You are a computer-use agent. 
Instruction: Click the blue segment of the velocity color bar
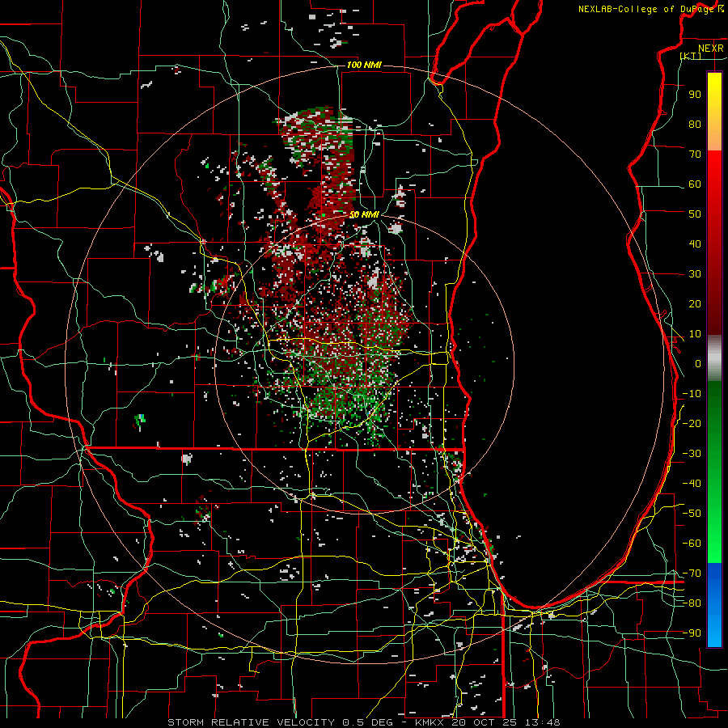714,605
